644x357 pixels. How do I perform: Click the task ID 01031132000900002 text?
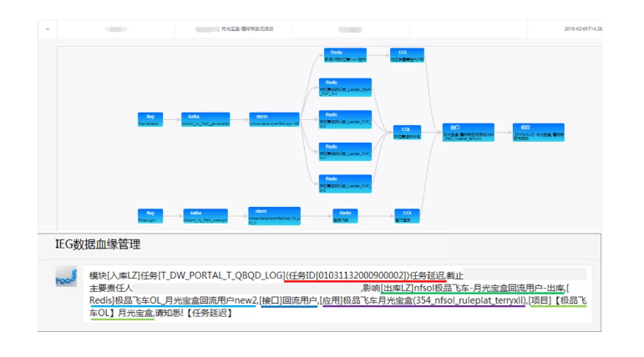point(361,275)
